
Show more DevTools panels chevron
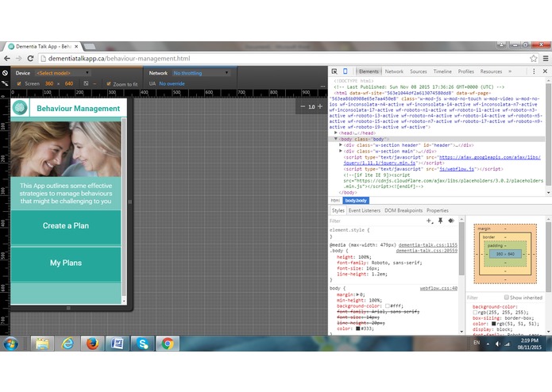(510, 71)
